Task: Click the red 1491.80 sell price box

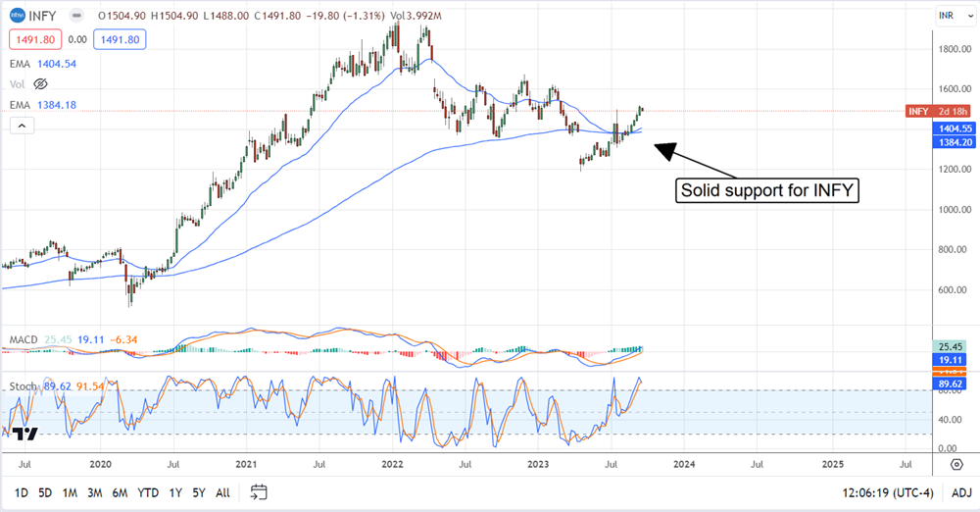Action: pos(35,39)
